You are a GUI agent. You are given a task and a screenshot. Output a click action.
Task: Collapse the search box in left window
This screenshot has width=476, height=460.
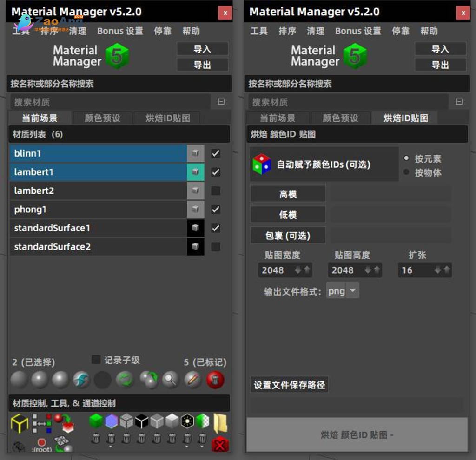pos(221,102)
